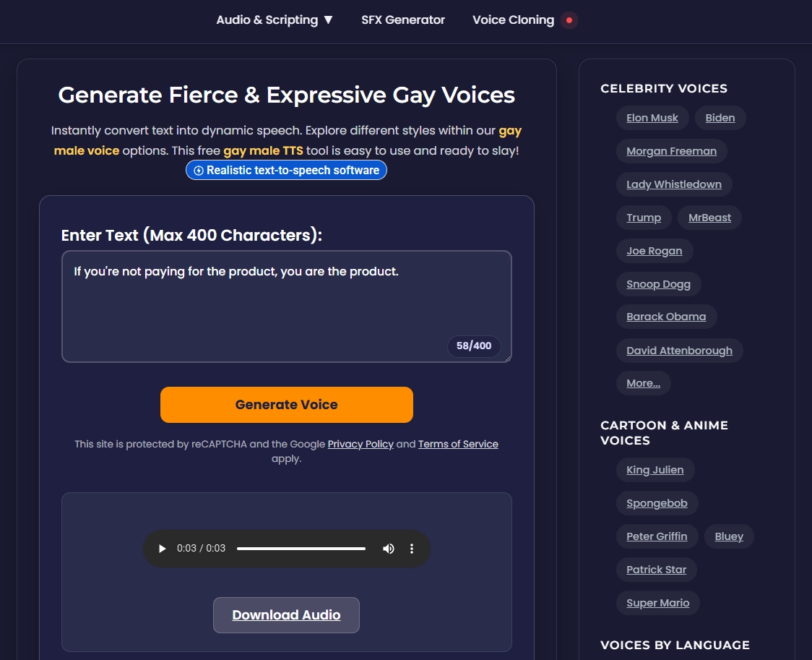Open the audio player's three-dot options menu
The height and width of the screenshot is (660, 812).
coord(412,549)
